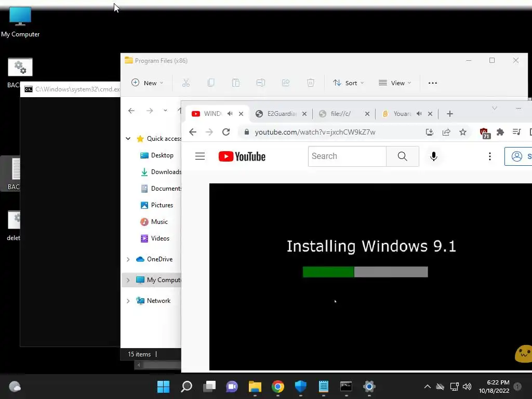Show hidden system tray icons
This screenshot has height=399, width=532.
tap(428, 387)
